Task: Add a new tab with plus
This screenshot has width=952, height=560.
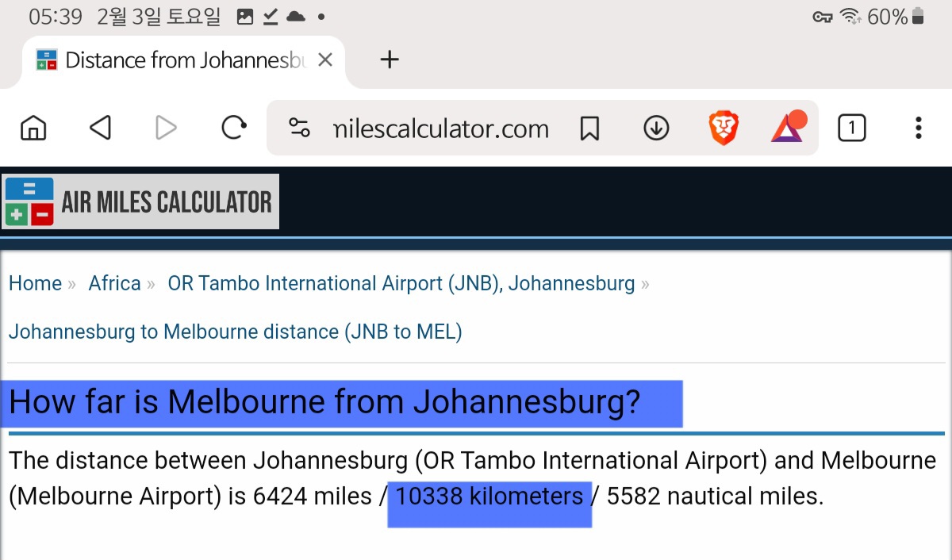Action: click(390, 59)
